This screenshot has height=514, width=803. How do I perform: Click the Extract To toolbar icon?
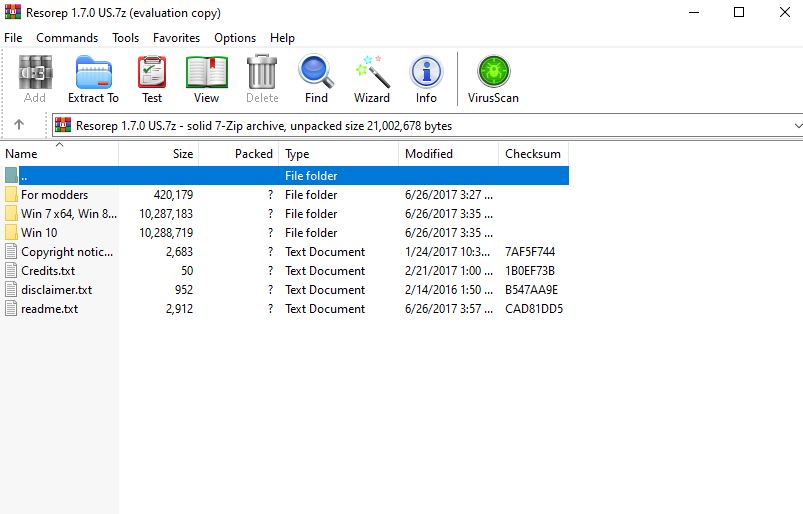(93, 72)
